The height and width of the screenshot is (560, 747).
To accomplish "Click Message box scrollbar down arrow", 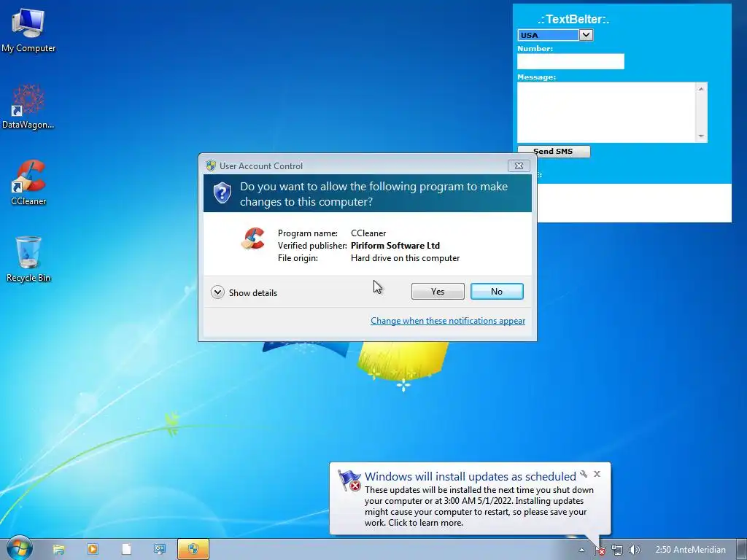I will click(x=701, y=136).
